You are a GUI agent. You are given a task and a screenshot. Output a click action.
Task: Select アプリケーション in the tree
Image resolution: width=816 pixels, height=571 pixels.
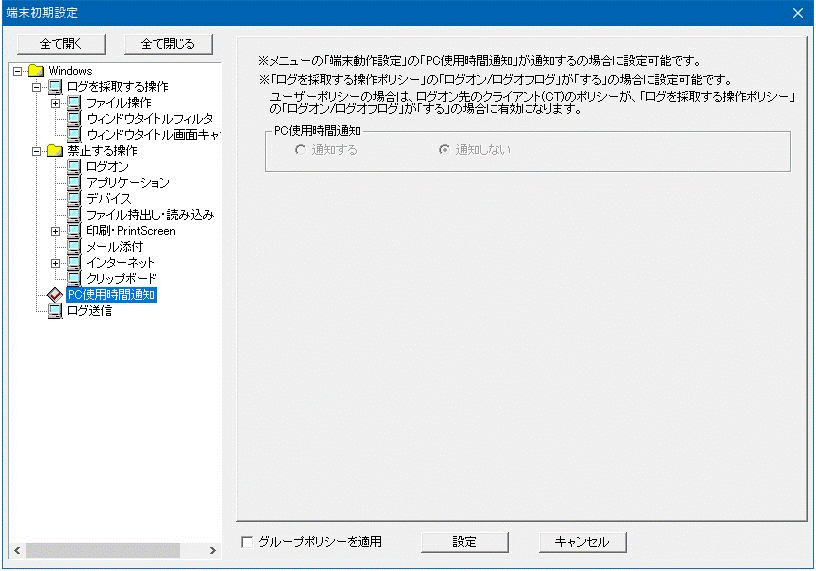point(127,183)
